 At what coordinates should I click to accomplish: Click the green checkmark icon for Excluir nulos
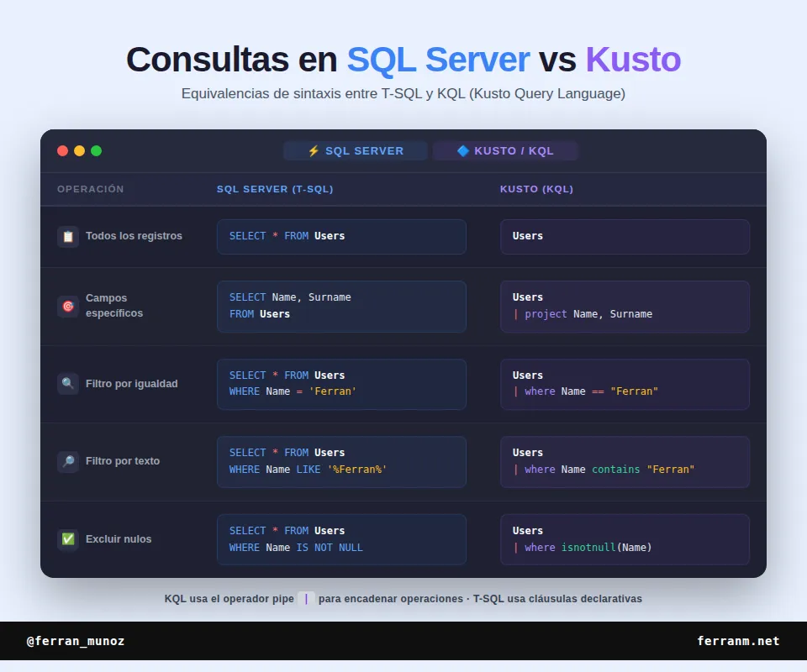(68, 538)
